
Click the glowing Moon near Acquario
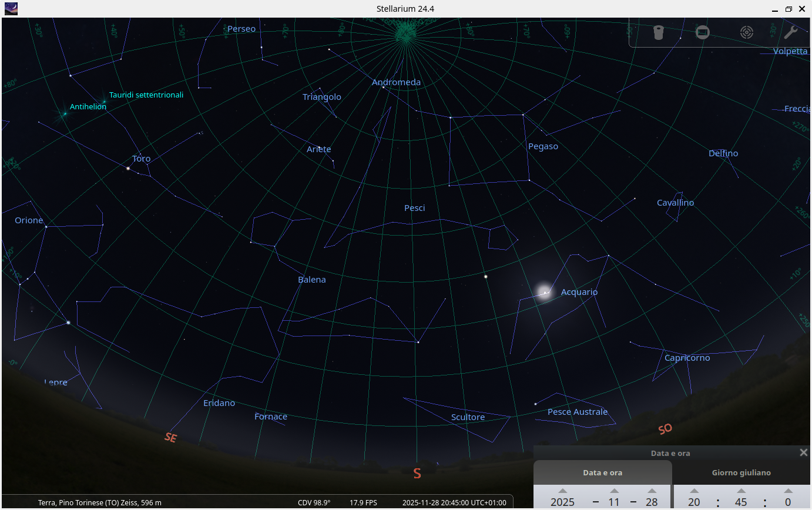[x=544, y=292]
